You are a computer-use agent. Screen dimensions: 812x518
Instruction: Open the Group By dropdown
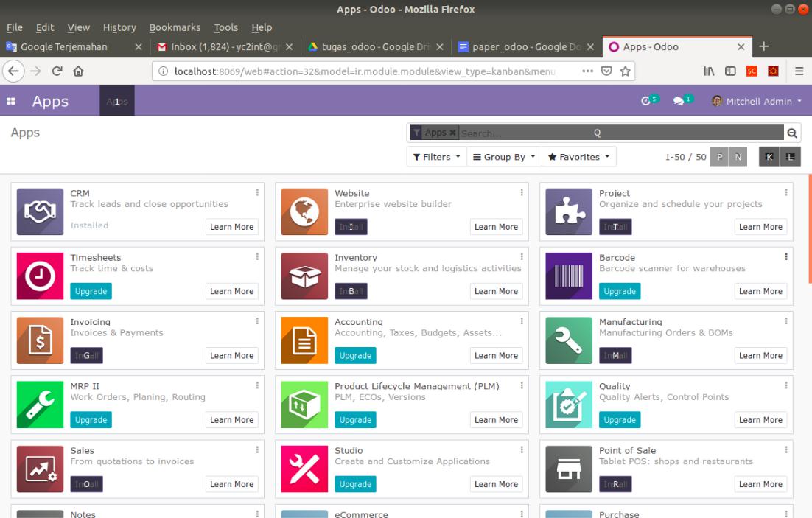504,156
